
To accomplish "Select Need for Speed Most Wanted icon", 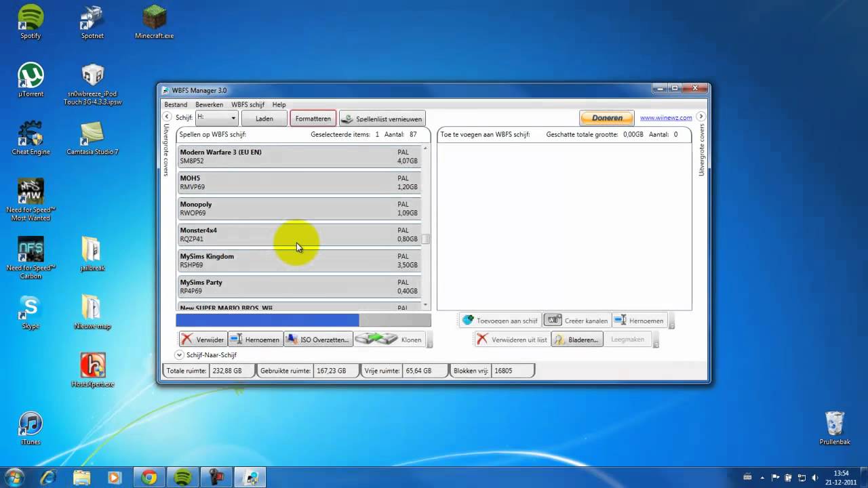I will pos(31,200).
